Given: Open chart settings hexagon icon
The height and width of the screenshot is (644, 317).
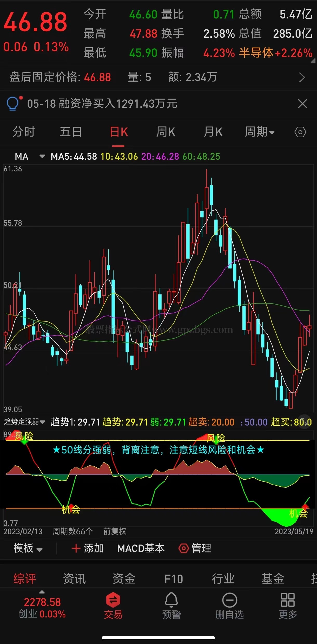Looking at the screenshot, I should coord(300,132).
